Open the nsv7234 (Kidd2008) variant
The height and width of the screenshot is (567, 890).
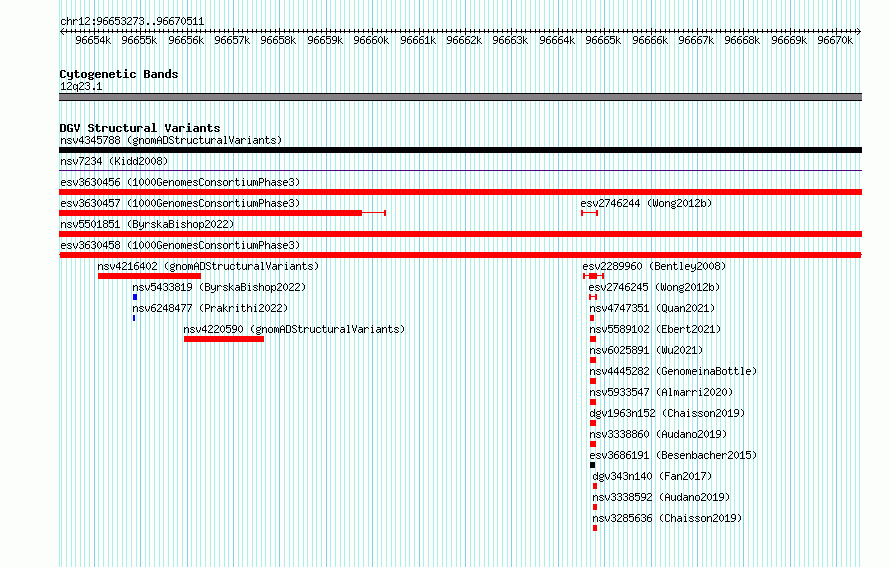tap(114, 161)
